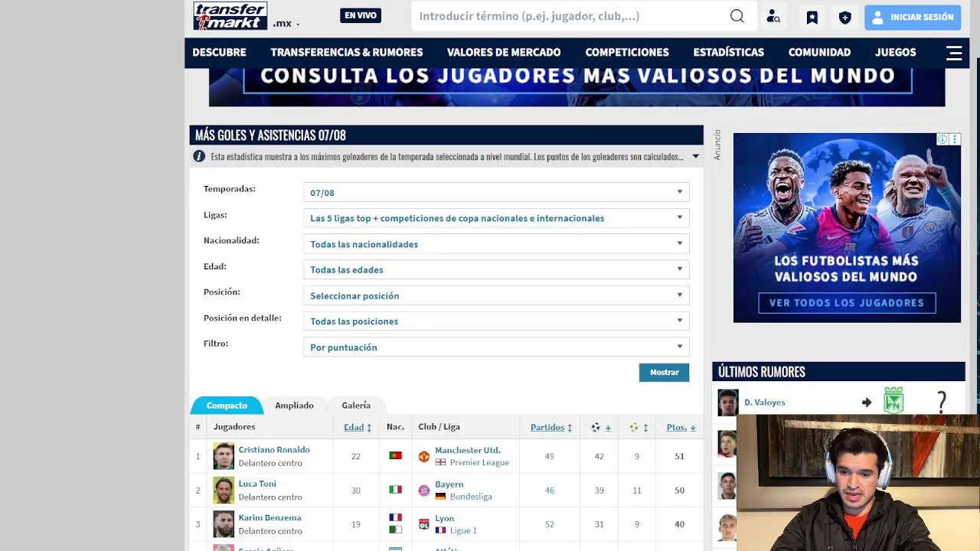Click the Portugal flag in Ronaldo row
The height and width of the screenshot is (551, 980).
point(395,455)
